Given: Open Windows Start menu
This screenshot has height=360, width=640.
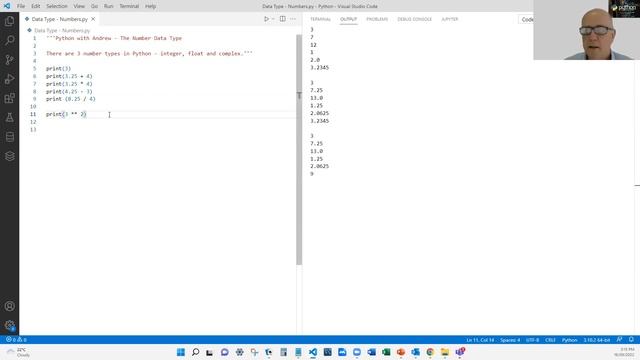Looking at the screenshot, I should click(x=181, y=352).
